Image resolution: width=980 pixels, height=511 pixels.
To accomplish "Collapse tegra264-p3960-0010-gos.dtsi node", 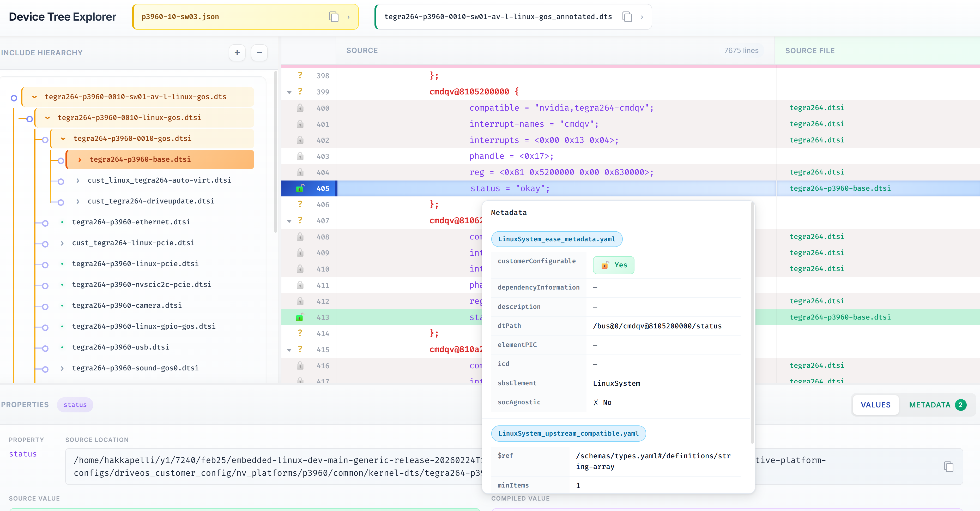I will (x=63, y=139).
